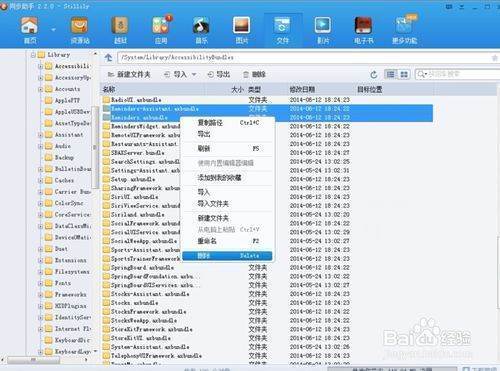Choose 添加到我的收藏 in the context menu
Image resolution: width=500 pixels, height=371 pixels.
click(x=227, y=178)
